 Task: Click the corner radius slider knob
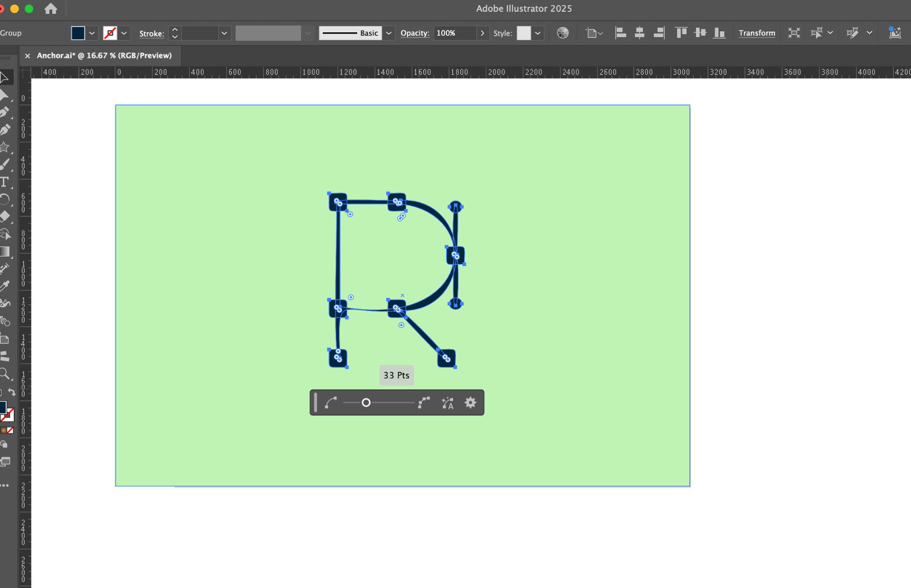pos(366,402)
